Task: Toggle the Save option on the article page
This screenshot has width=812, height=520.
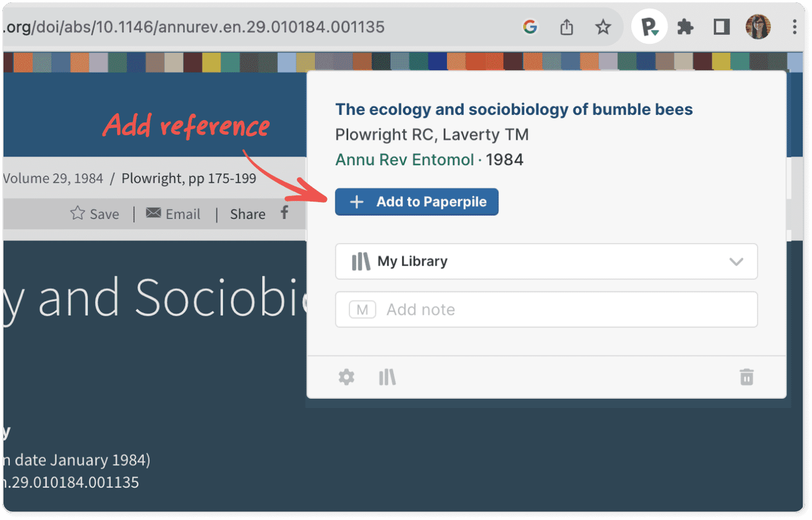Action: (x=94, y=214)
